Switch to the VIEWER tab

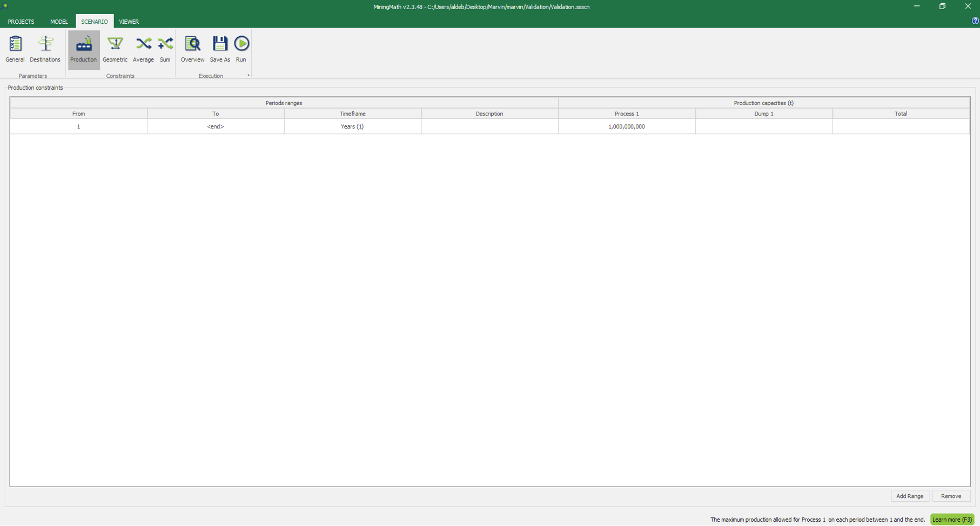[x=129, y=22]
